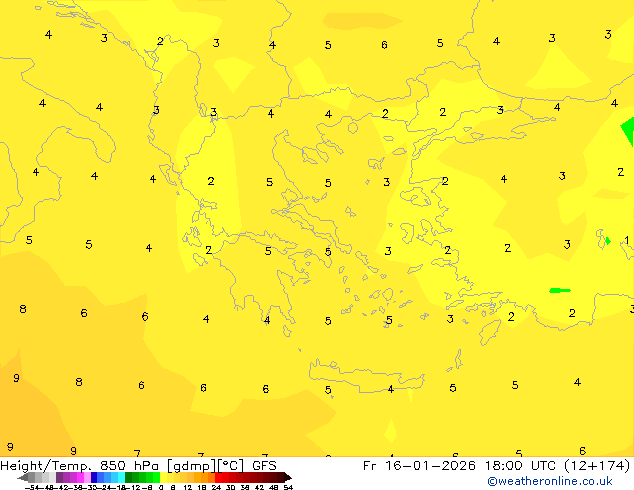Click the forecast date 'Fr 16-01-2026 18:00 UTC'
Image resolution: width=634 pixels, height=490 pixels.
[461, 466]
